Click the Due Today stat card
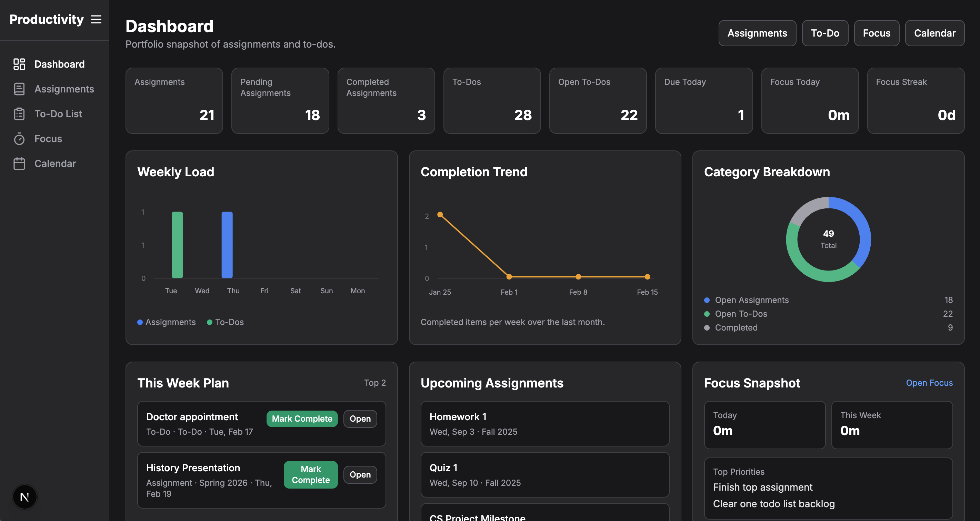The image size is (980, 521). click(x=704, y=101)
